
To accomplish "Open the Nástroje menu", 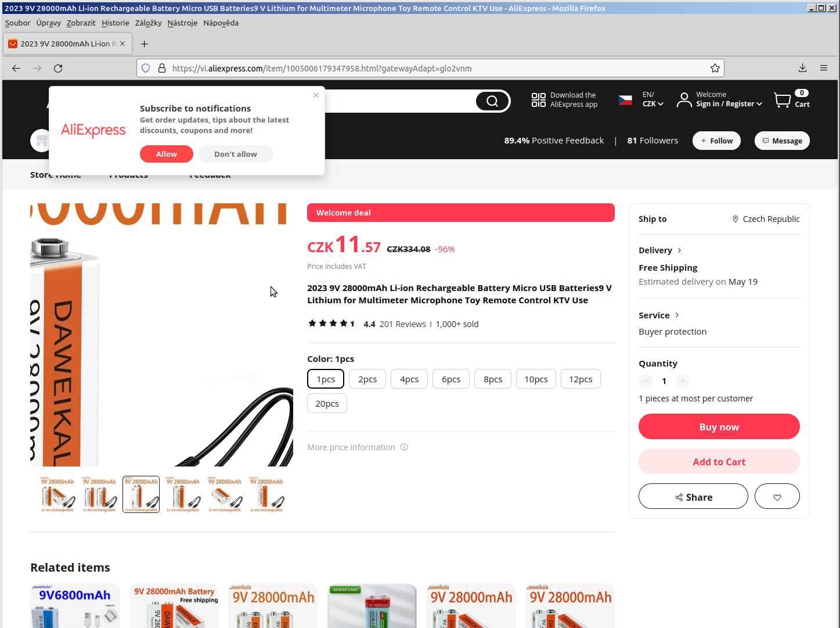I will 182,23.
